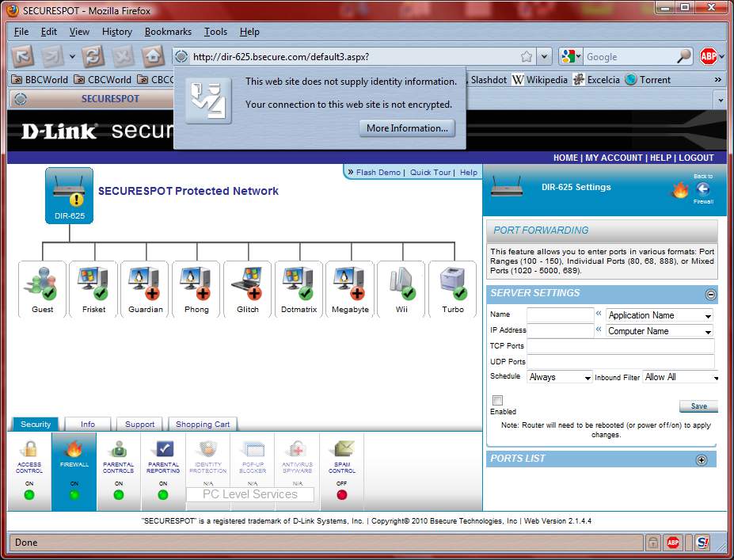The height and width of the screenshot is (560, 734).
Task: Collapse the Server Settings section
Action: pyautogui.click(x=710, y=295)
